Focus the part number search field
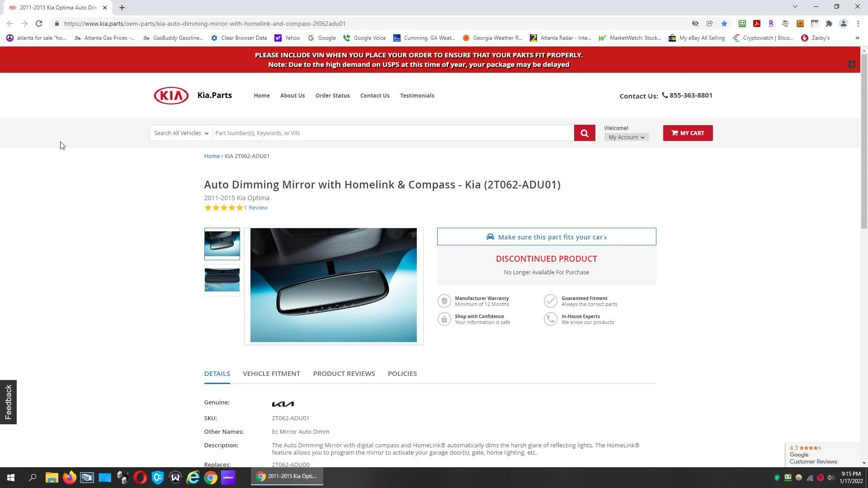868x488 pixels. (x=393, y=133)
